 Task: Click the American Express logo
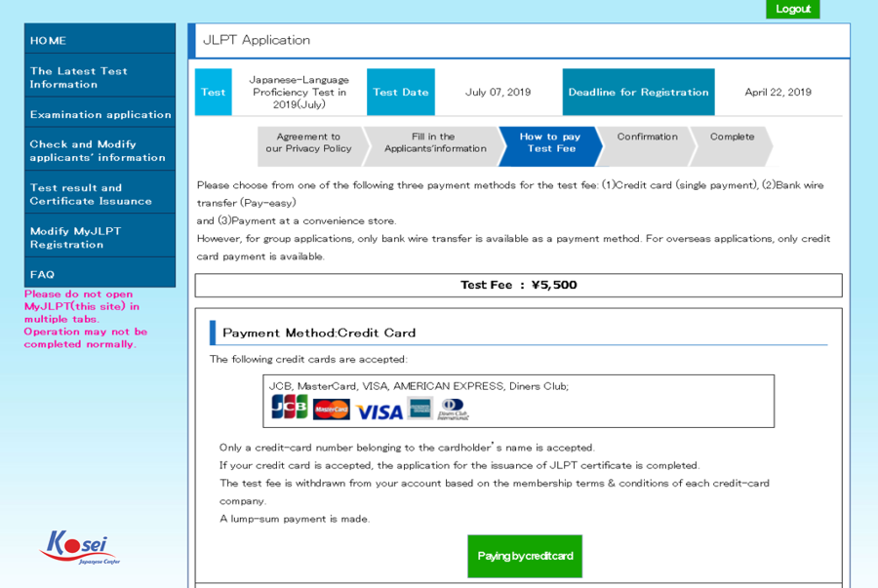click(420, 409)
